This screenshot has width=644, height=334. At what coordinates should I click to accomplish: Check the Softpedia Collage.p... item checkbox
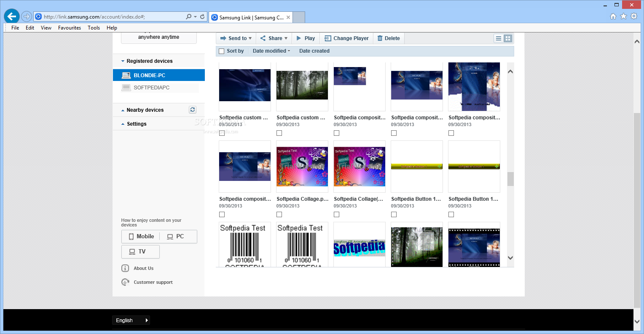coord(279,215)
